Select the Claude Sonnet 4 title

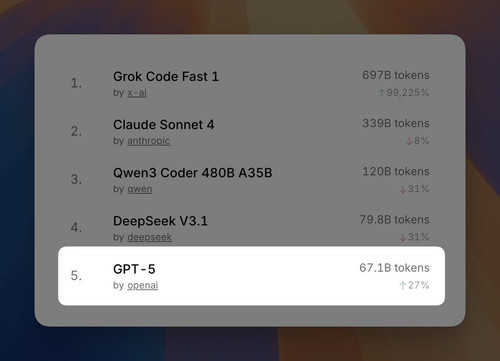pyautogui.click(x=164, y=125)
